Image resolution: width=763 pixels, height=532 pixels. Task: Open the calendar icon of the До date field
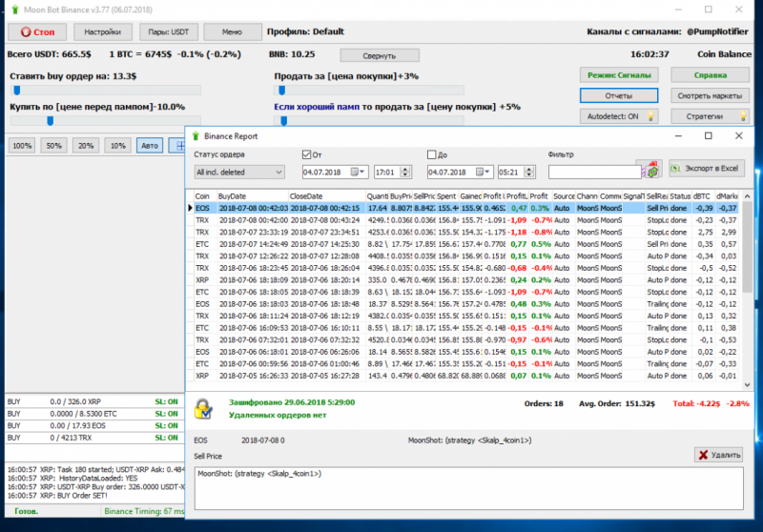click(480, 172)
